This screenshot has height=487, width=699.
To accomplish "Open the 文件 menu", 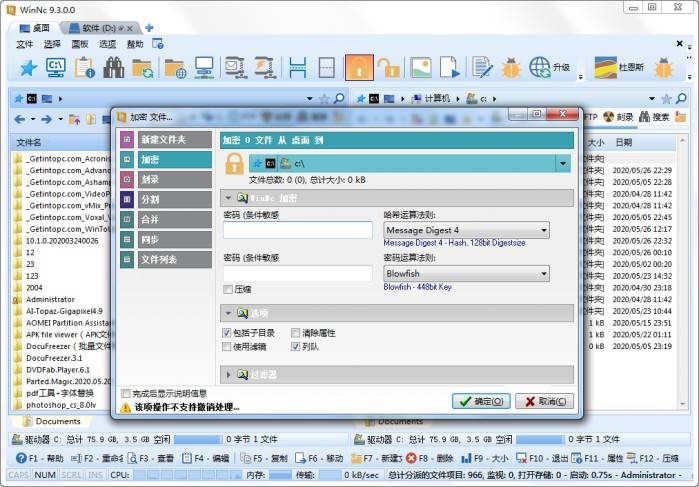I will point(25,44).
